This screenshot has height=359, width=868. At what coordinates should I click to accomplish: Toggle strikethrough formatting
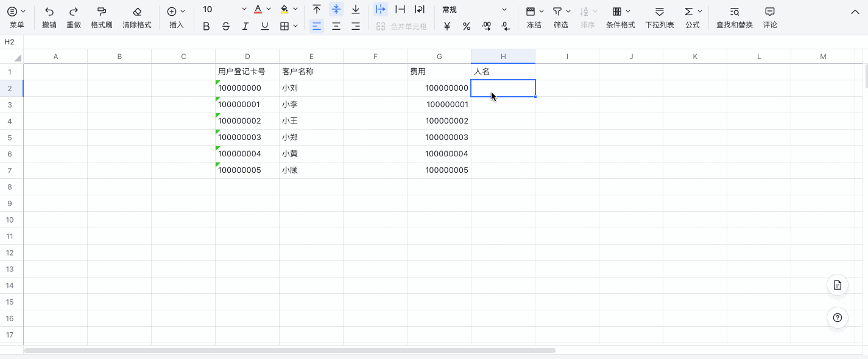pyautogui.click(x=226, y=26)
